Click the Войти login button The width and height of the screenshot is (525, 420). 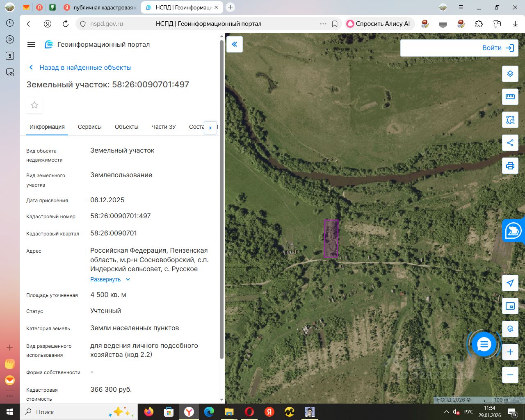(498, 48)
